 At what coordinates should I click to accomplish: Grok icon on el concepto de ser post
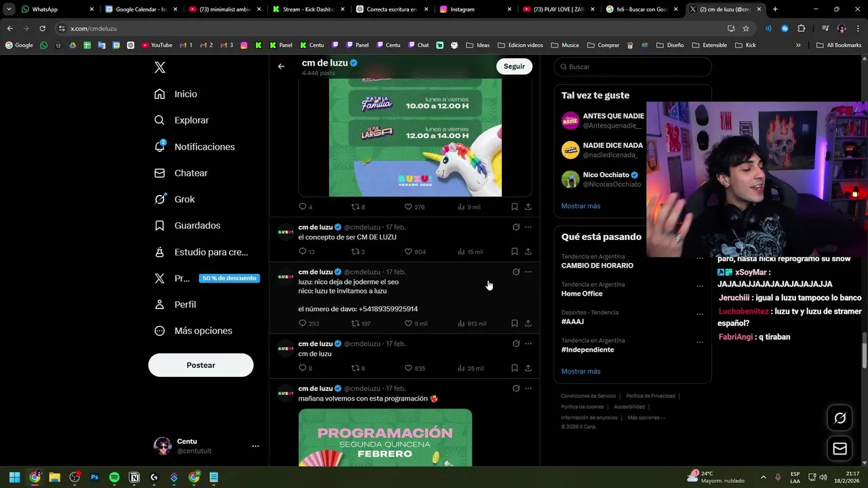pyautogui.click(x=516, y=227)
